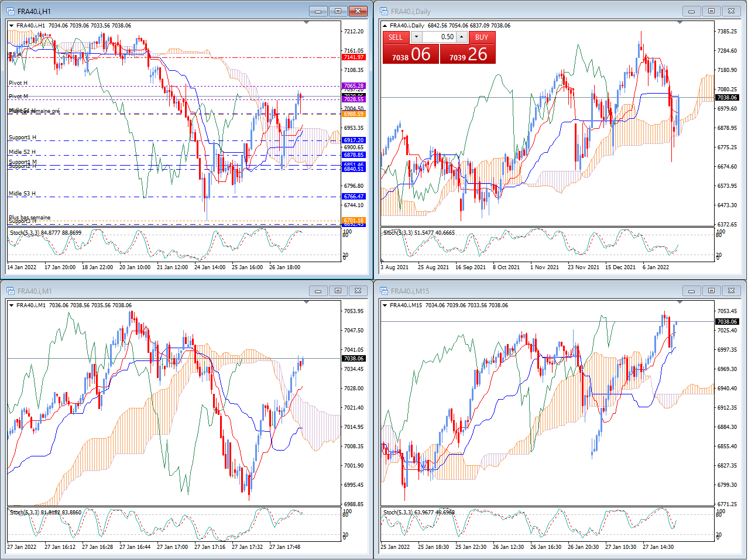Close the FRA40.i,H1 chart window
This screenshot has height=560, width=748.
[358, 11]
